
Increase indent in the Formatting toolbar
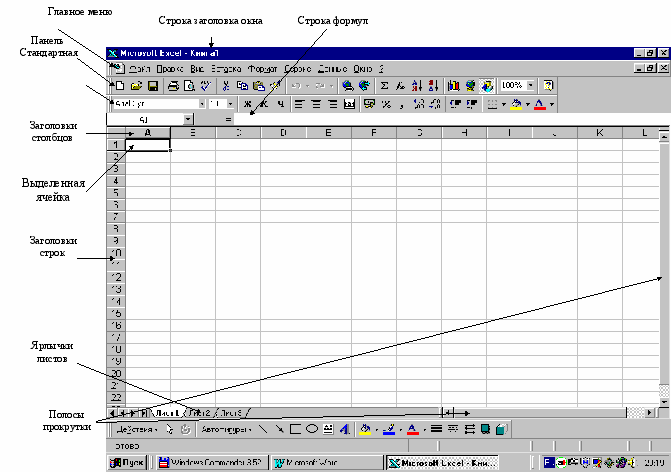pyautogui.click(x=472, y=104)
